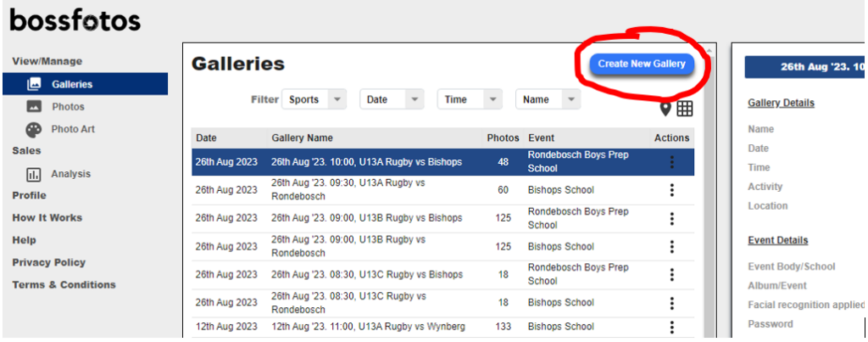The width and height of the screenshot is (868, 342).
Task: Open actions menu for 09:00 U13B vs Bishops
Action: pyautogui.click(x=672, y=218)
